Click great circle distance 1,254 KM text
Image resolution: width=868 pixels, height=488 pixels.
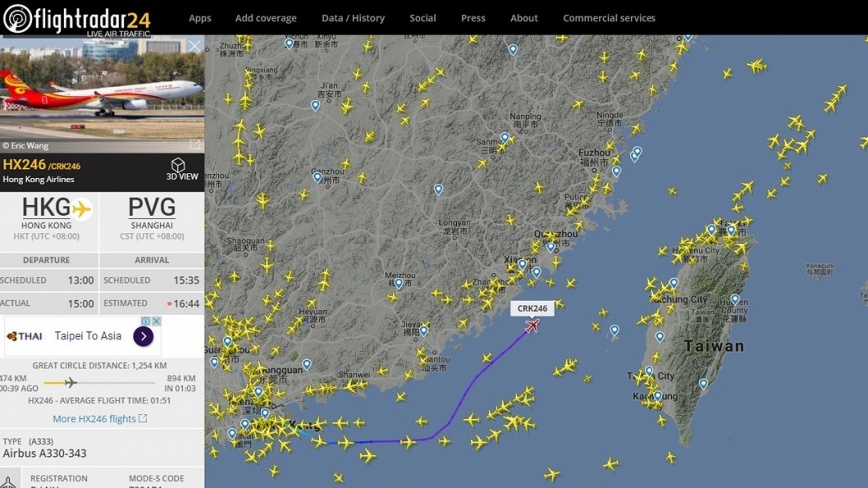point(99,365)
